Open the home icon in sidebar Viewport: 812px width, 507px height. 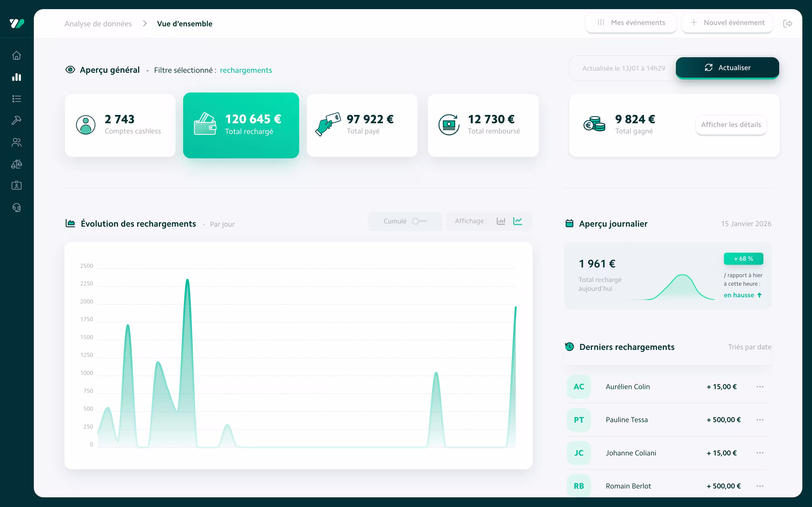[x=16, y=55]
